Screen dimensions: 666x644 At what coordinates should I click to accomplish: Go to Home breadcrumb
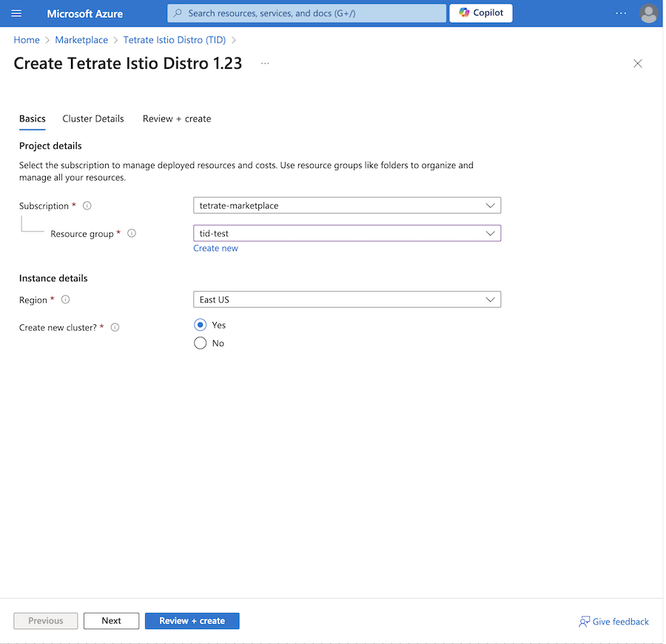tap(27, 40)
